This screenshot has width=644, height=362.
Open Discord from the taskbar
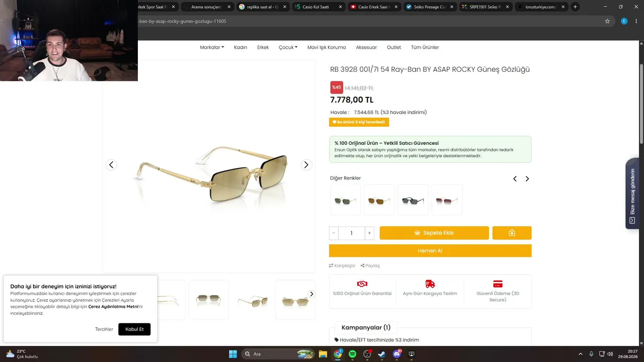[x=397, y=354]
